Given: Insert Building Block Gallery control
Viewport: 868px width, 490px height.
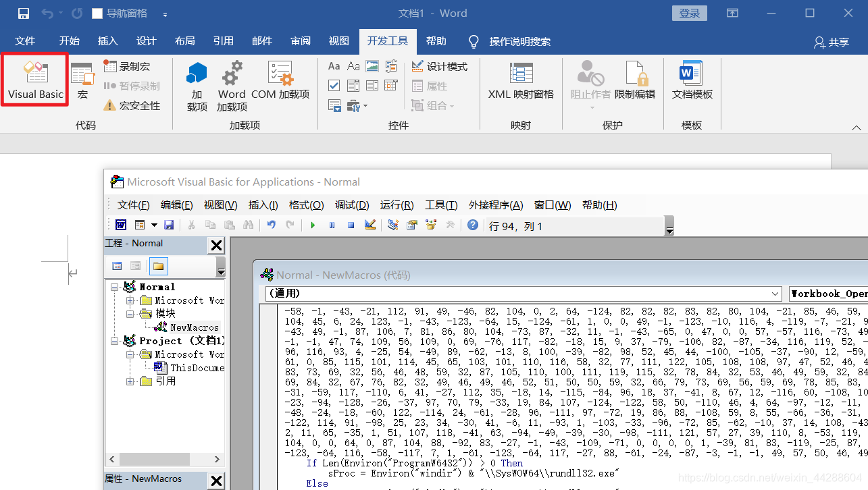Looking at the screenshot, I should [x=391, y=66].
